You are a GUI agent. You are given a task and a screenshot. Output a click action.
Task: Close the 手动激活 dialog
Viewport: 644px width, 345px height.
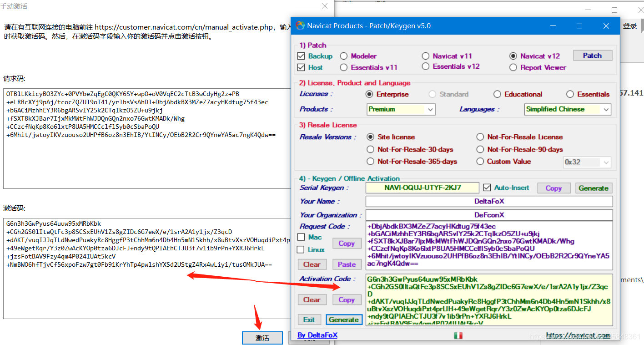tap(324, 6)
